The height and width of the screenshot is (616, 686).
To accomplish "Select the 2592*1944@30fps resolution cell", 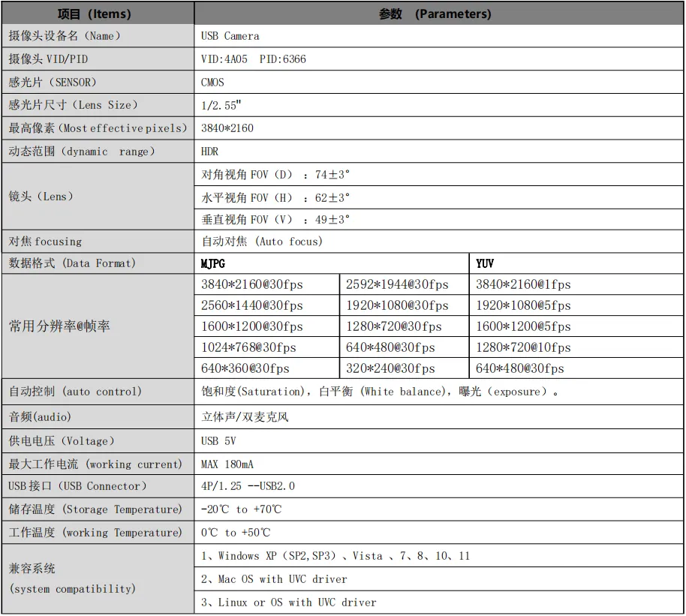I will click(x=397, y=284).
